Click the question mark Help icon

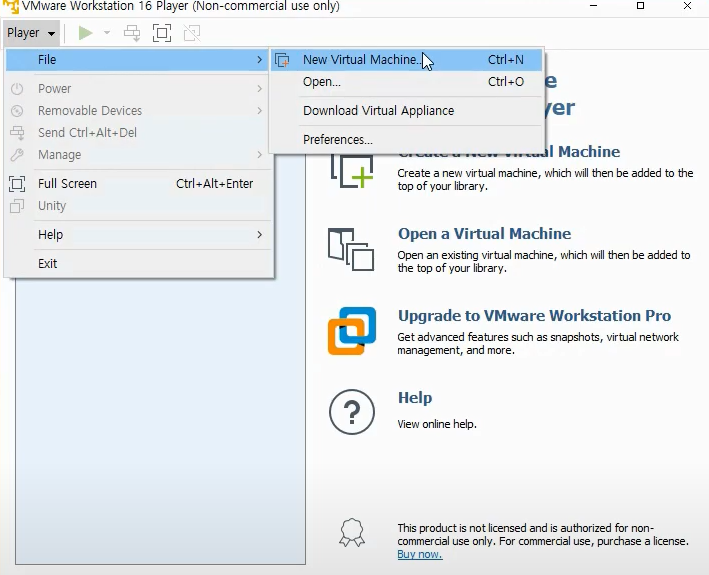(352, 412)
